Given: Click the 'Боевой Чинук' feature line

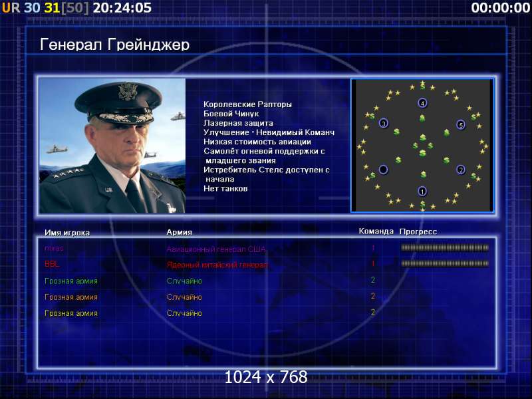Looking at the screenshot, I should [231, 114].
